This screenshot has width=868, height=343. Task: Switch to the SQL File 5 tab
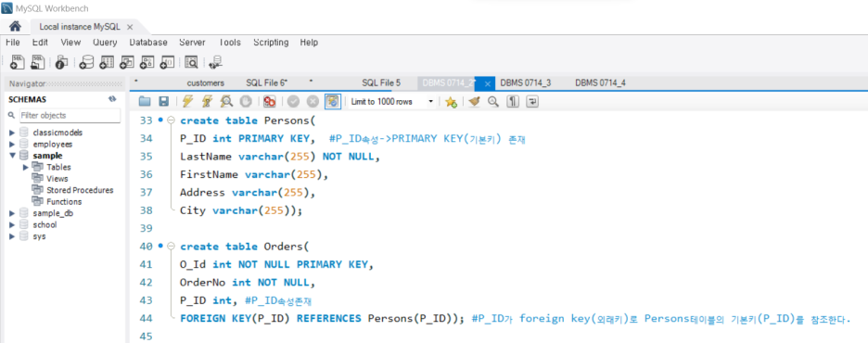point(381,83)
